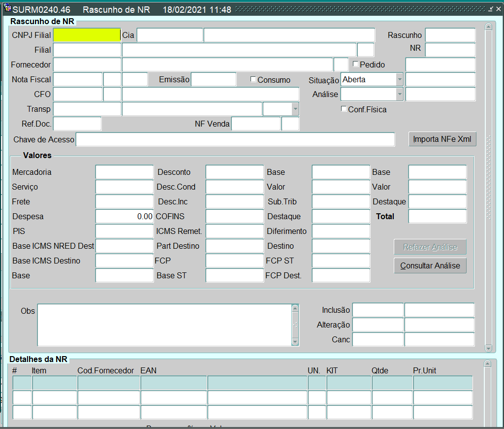The image size is (504, 429).
Task: Click the Base ICMS NRED Dest field
Action: pyautogui.click(x=125, y=246)
